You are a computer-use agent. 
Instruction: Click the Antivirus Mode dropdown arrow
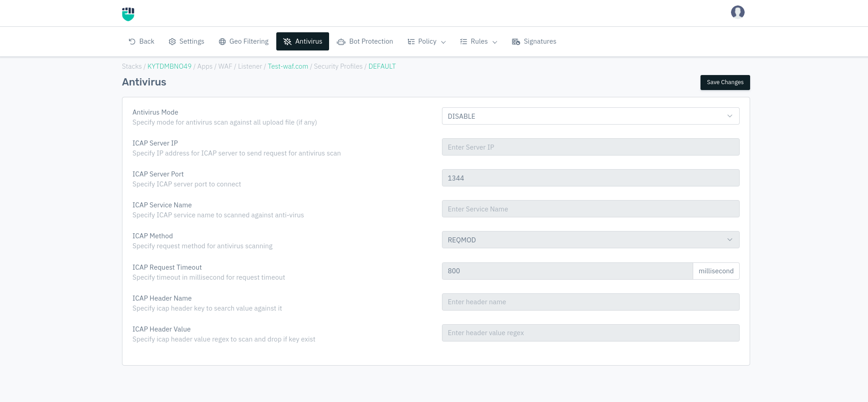(x=730, y=116)
